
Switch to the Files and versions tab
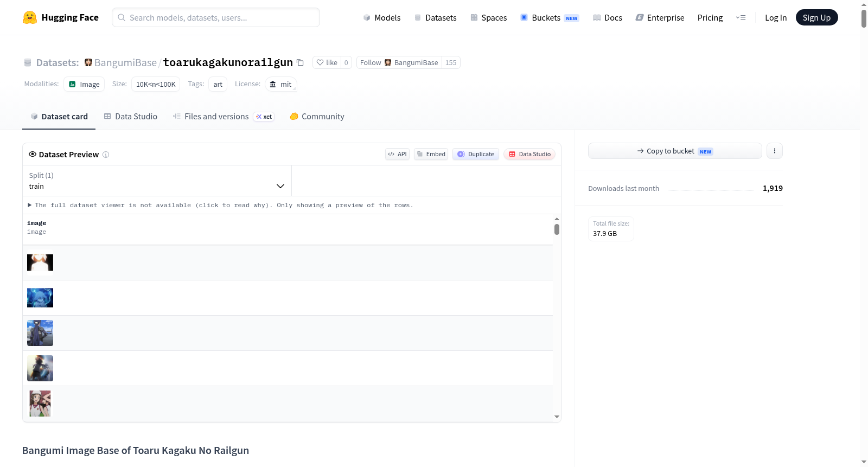tap(224, 117)
